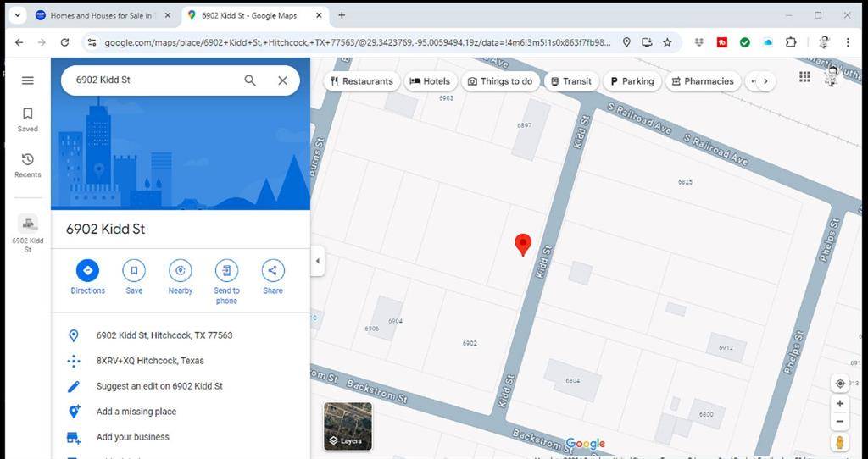868x459 pixels.
Task: Save this place
Action: click(x=134, y=277)
